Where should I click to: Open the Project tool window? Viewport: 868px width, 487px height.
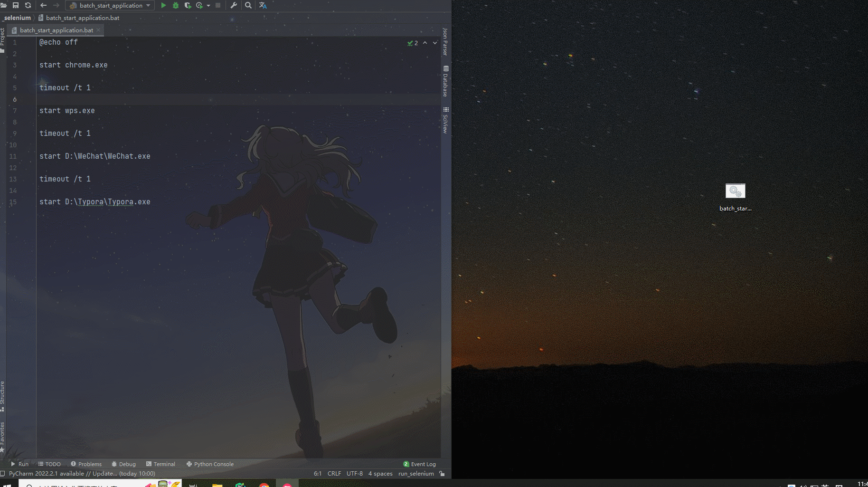pyautogui.click(x=2, y=40)
